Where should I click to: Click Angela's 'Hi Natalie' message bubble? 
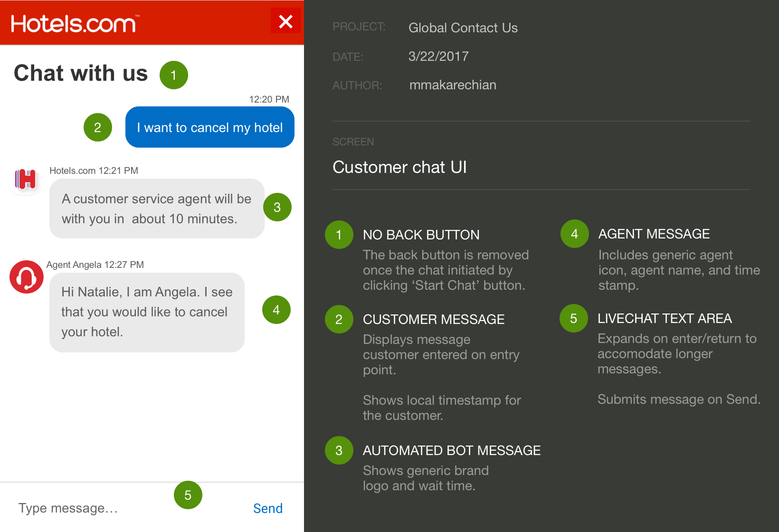coord(147,312)
